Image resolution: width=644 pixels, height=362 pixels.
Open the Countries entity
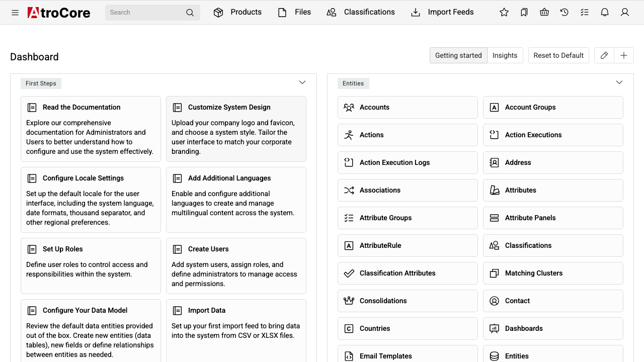(x=408, y=329)
